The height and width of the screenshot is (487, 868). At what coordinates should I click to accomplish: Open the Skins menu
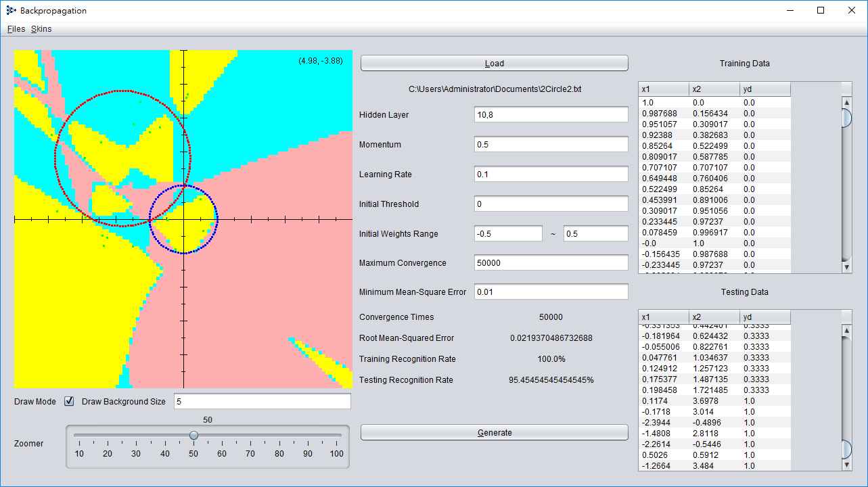coord(41,29)
